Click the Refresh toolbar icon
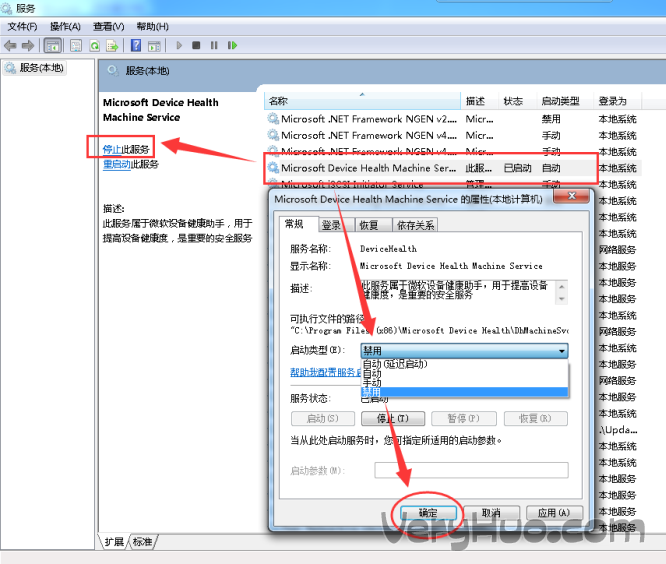 [94, 45]
